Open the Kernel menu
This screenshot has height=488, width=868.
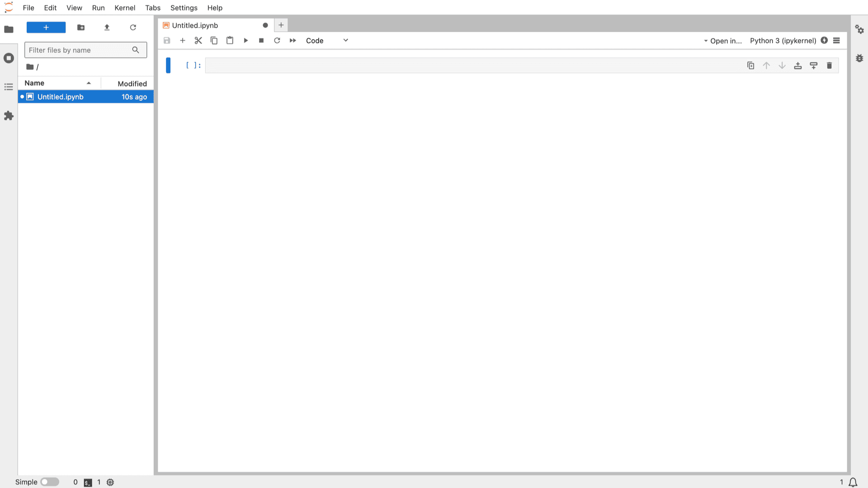[x=125, y=8]
